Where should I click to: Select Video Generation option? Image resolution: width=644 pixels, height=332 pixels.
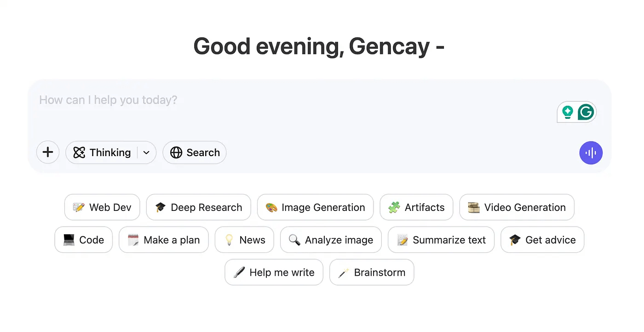tap(517, 207)
